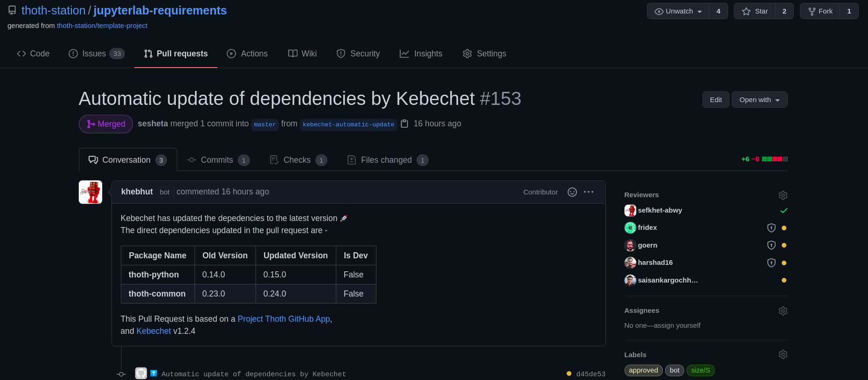
Task: Click the commit author GitHub avatar
Action: point(141,373)
